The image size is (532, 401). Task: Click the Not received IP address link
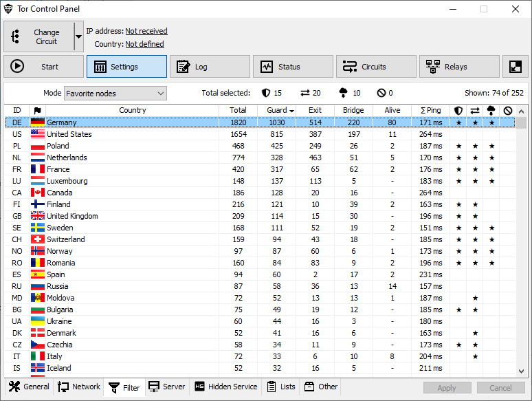pyautogui.click(x=146, y=31)
